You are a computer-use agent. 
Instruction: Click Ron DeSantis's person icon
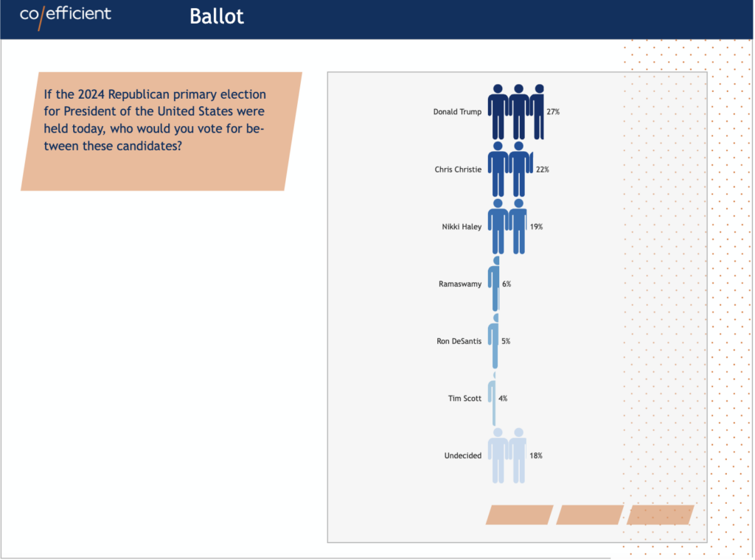(493, 340)
